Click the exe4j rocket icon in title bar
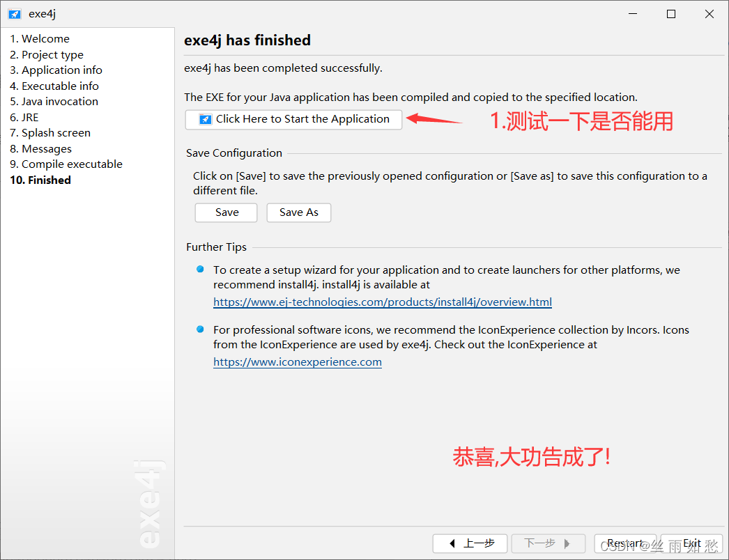Viewport: 729px width, 560px height. (x=15, y=14)
